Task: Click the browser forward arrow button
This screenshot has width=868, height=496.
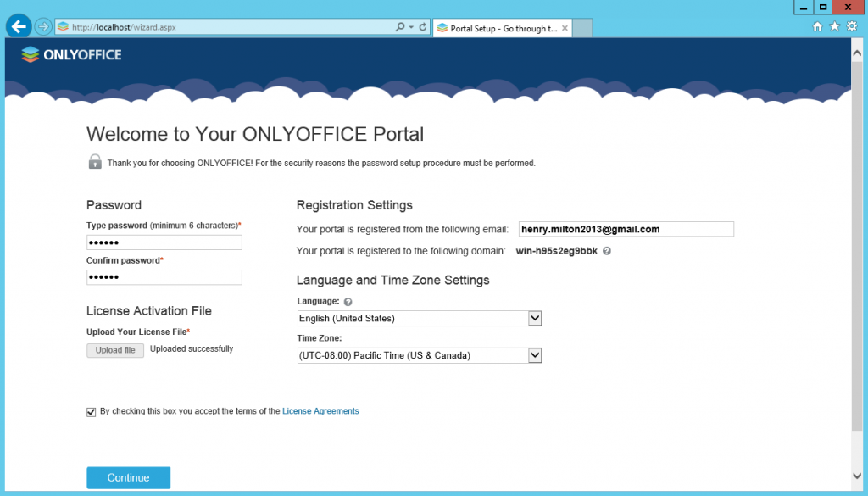Action: (x=43, y=26)
